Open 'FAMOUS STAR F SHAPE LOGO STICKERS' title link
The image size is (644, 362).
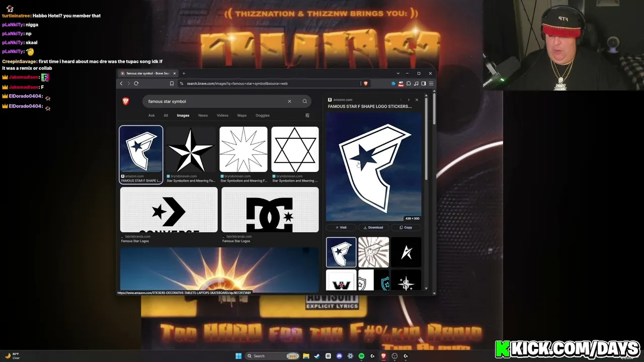click(370, 107)
